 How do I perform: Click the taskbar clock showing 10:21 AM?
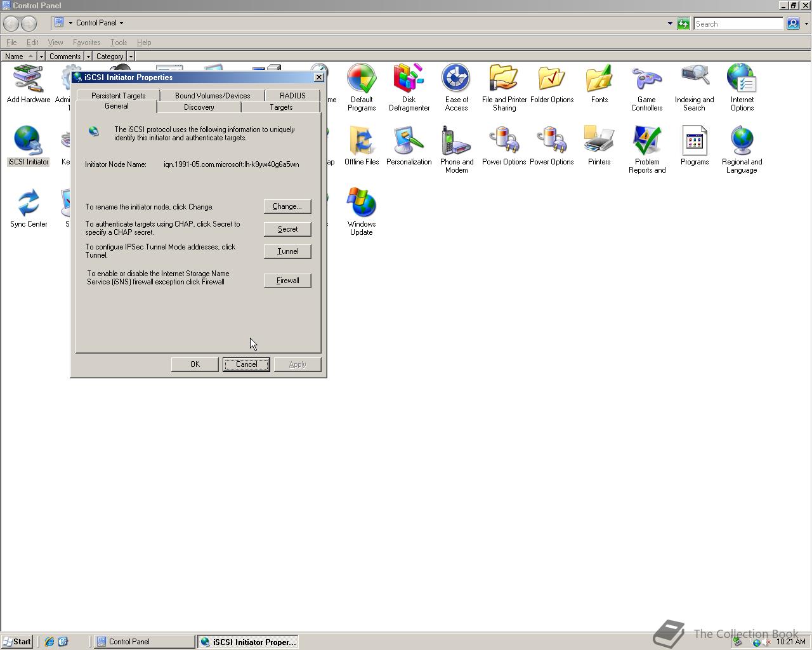click(791, 642)
